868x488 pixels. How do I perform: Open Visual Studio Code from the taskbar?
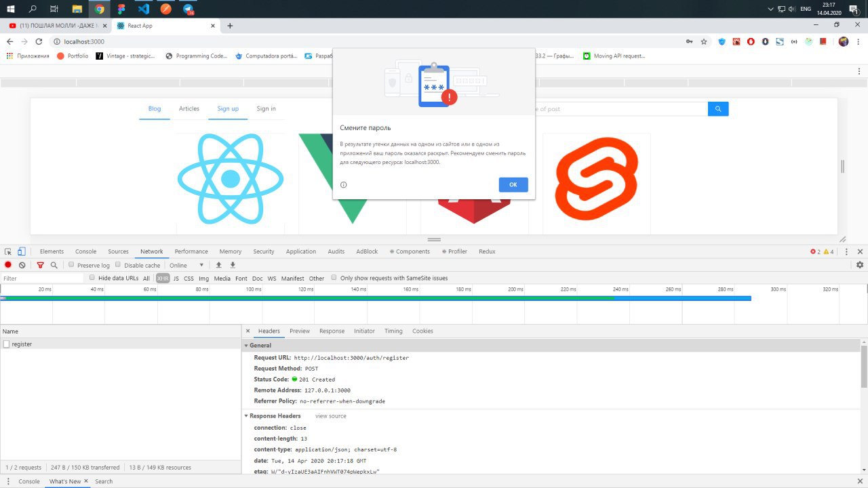click(143, 9)
